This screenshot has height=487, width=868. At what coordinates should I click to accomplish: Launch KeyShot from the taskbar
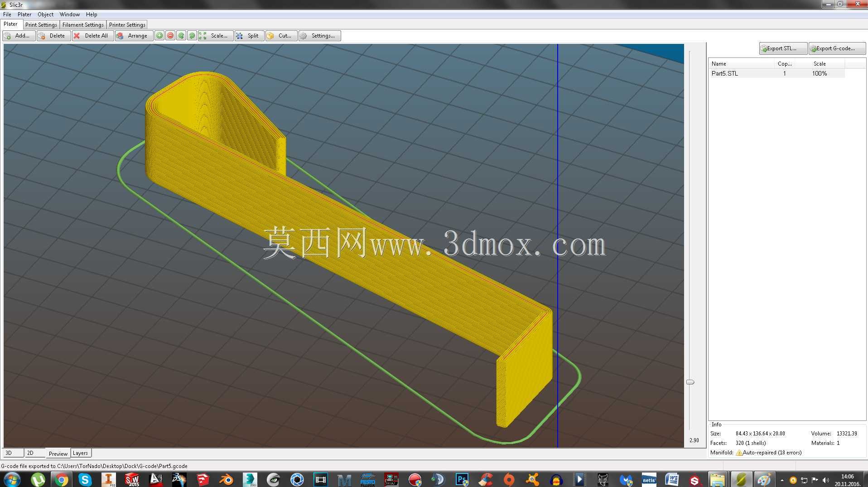pyautogui.click(x=297, y=480)
